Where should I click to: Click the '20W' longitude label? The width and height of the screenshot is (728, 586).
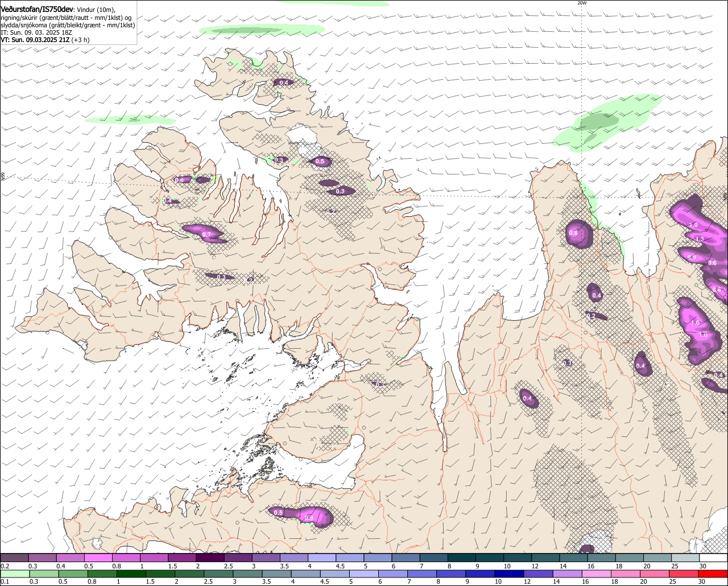click(x=581, y=3)
